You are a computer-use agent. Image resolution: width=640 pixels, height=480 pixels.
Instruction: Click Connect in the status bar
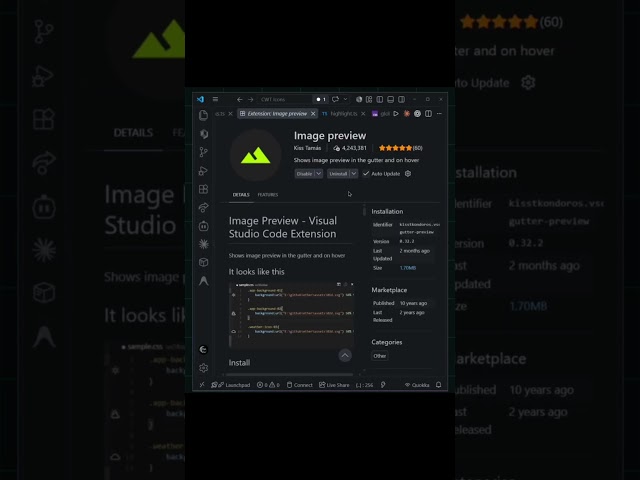[300, 385]
